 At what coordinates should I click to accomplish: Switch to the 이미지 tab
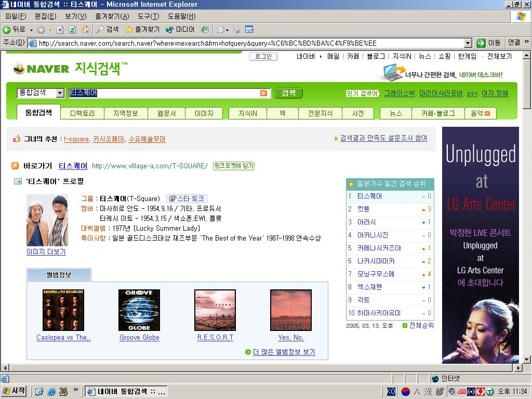point(204,114)
